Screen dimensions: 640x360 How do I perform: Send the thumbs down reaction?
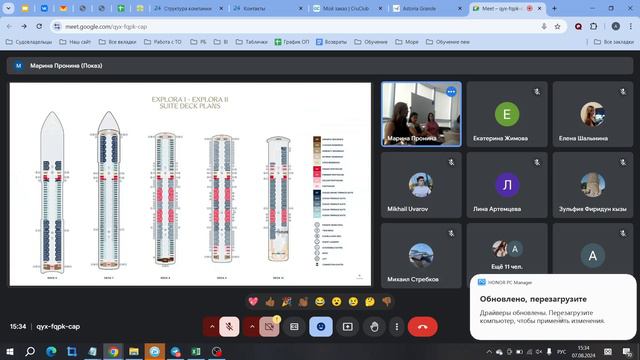click(x=387, y=302)
